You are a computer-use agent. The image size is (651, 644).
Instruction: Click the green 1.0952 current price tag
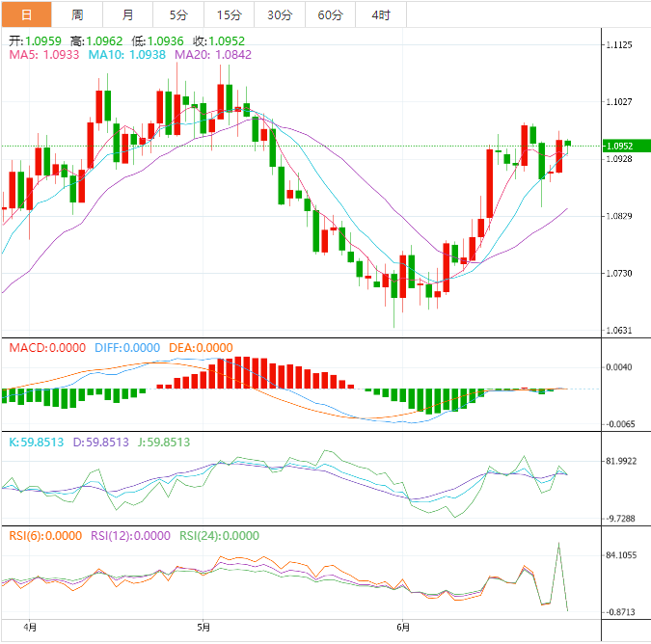tap(625, 146)
